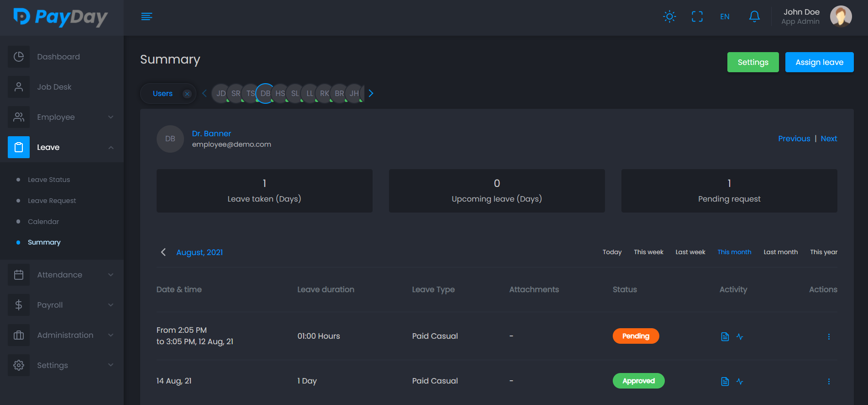The image size is (868, 405).
Task: Open the notifications bell
Action: click(x=754, y=17)
